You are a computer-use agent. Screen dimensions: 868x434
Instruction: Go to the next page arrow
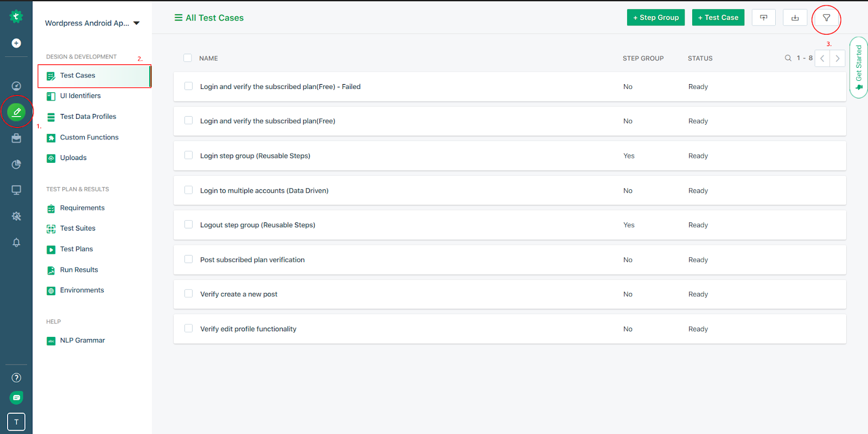coord(838,58)
